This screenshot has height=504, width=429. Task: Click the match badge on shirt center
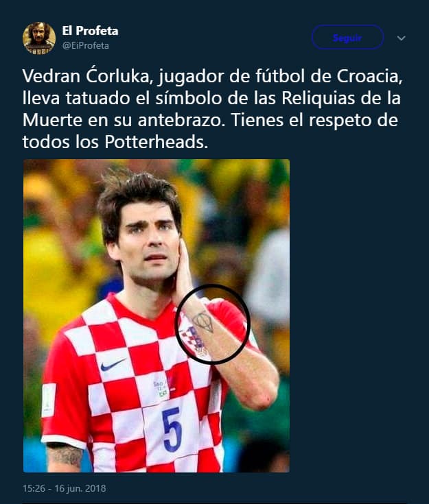(x=161, y=388)
